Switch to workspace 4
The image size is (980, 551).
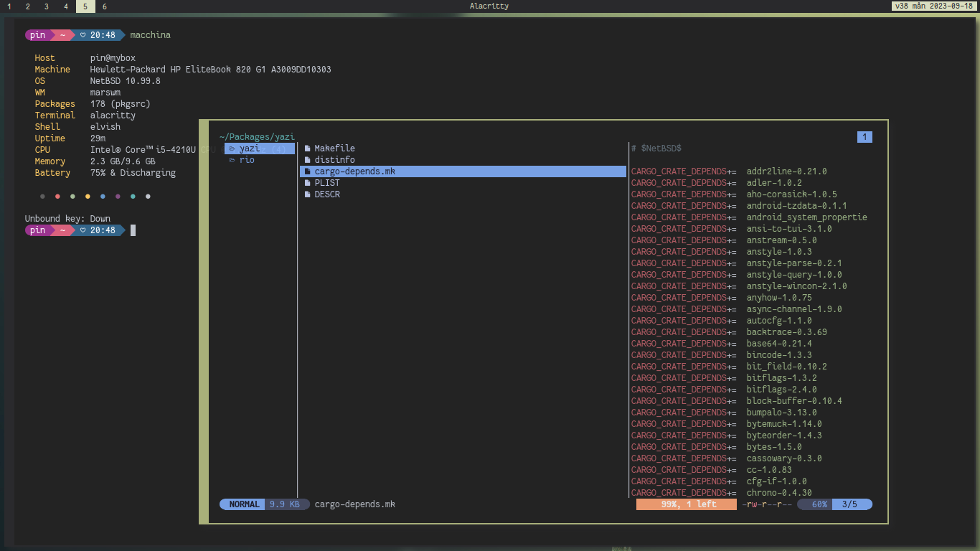(65, 6)
